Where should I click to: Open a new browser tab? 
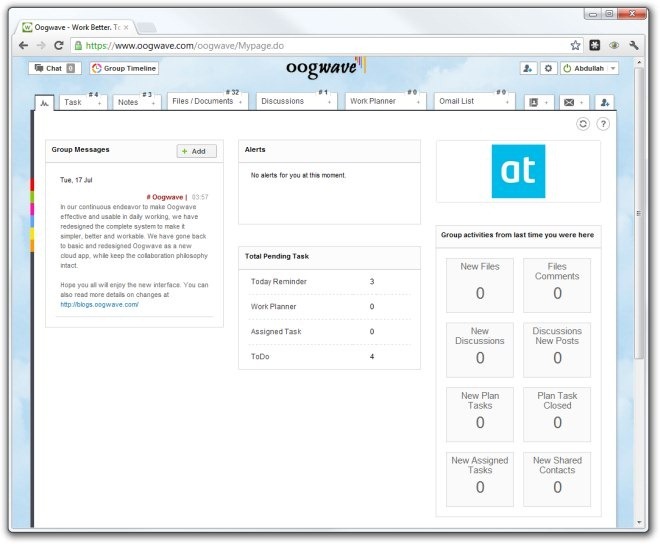[x=147, y=28]
